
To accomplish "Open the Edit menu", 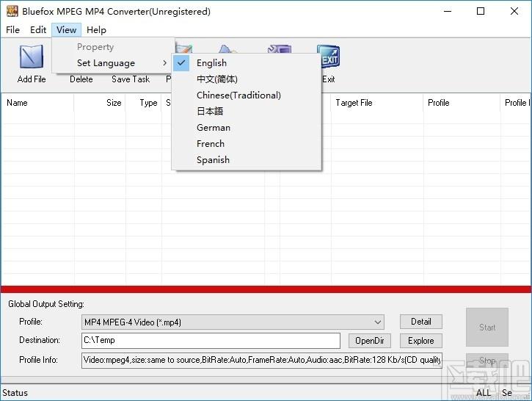I will point(38,30).
